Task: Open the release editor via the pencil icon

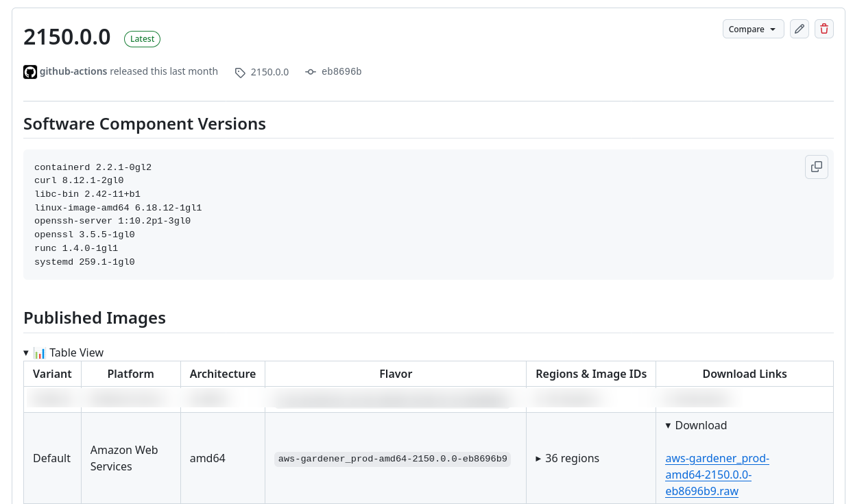Action: (x=799, y=29)
